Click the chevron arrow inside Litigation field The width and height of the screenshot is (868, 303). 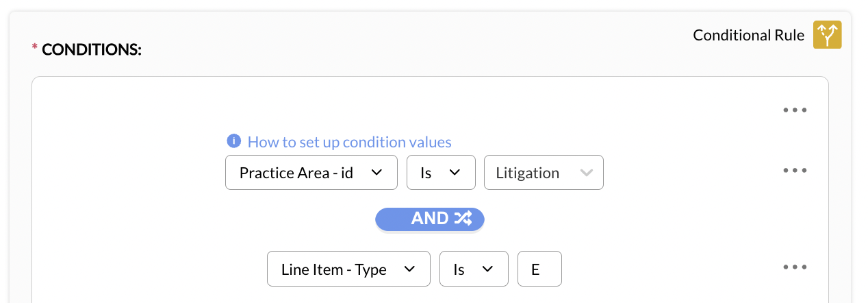pyautogui.click(x=586, y=173)
